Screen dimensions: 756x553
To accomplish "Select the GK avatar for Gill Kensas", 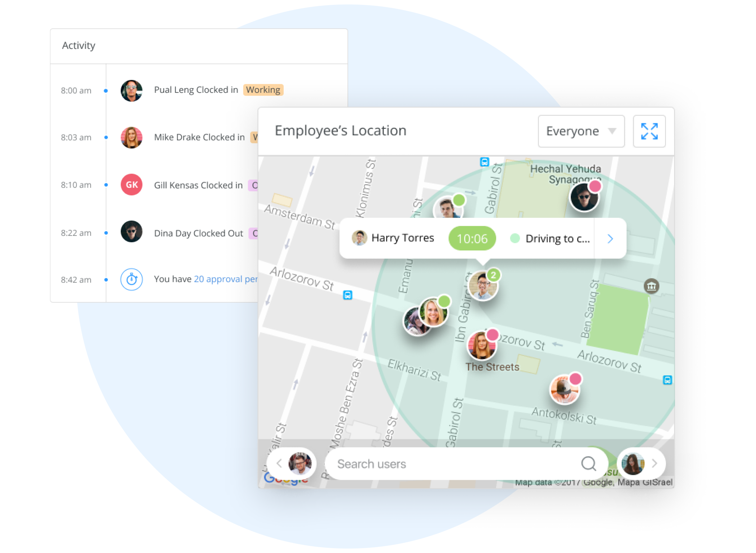I will 131,185.
